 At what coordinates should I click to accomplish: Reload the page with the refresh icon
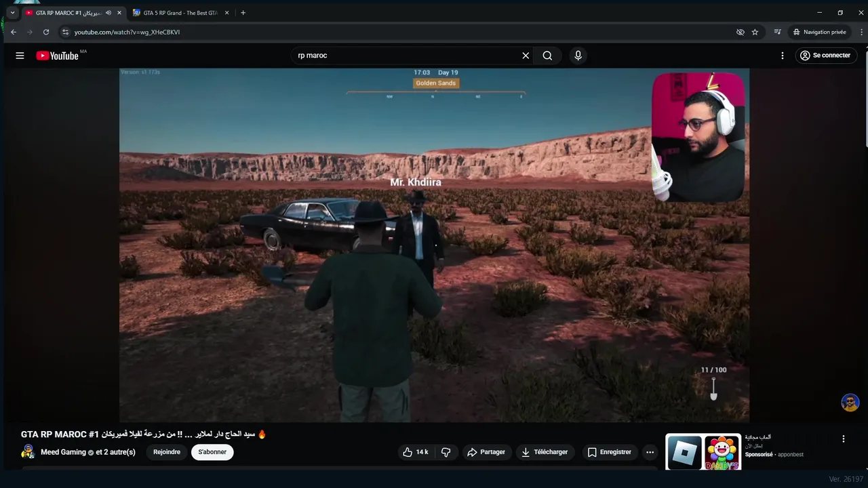click(46, 32)
